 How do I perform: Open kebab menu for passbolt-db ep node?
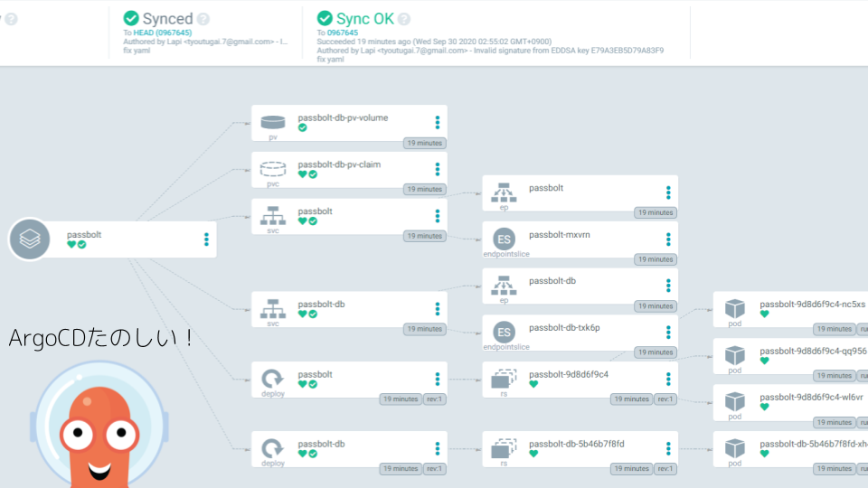(668, 286)
